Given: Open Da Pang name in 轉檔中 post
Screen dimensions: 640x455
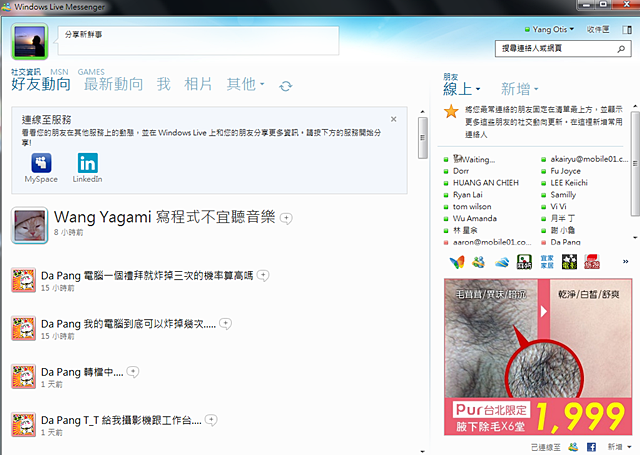Looking at the screenshot, I should point(61,372).
